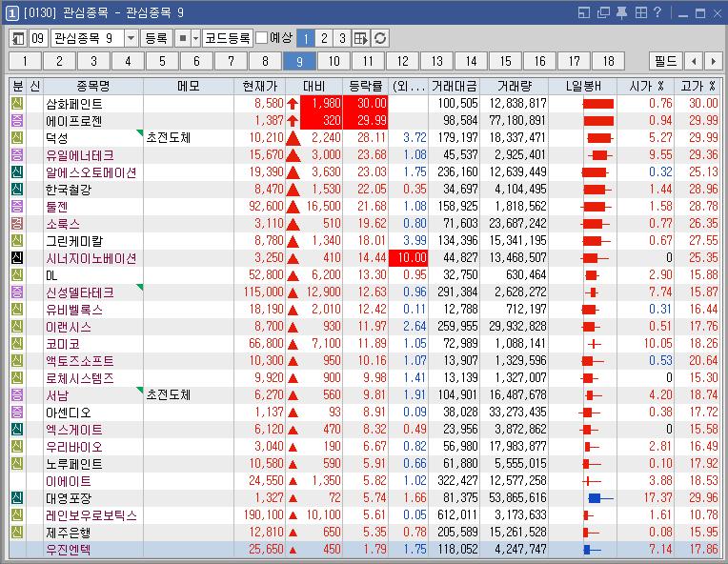Toggle the 예상 checkbox

pyautogui.click(x=262, y=37)
